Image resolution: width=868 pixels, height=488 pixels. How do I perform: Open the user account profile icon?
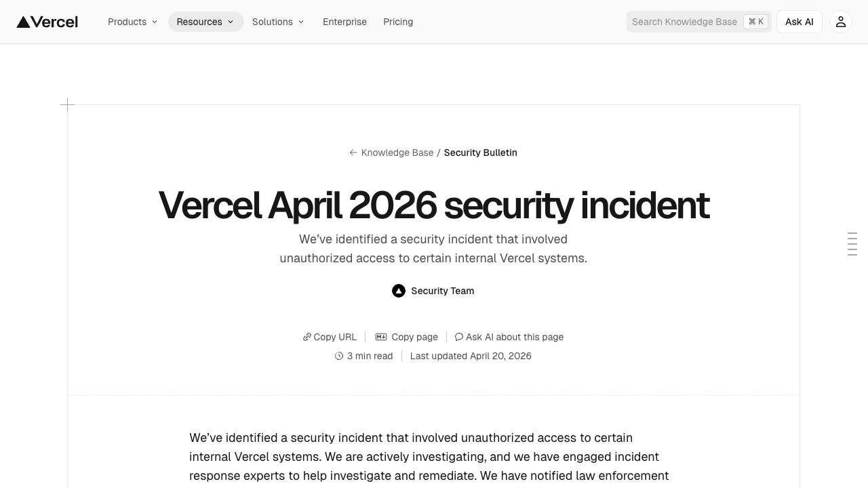(840, 21)
